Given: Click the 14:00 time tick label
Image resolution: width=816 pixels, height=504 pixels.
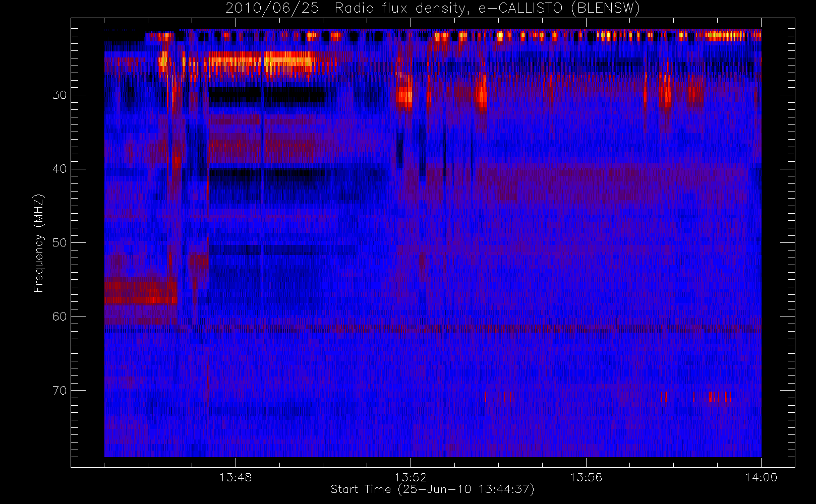Looking at the screenshot, I should pyautogui.click(x=761, y=477).
